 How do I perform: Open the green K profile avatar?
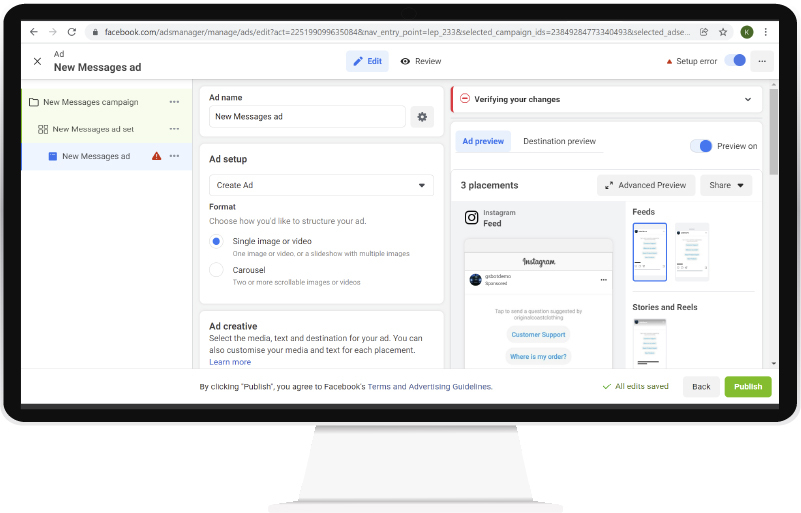[x=747, y=32]
